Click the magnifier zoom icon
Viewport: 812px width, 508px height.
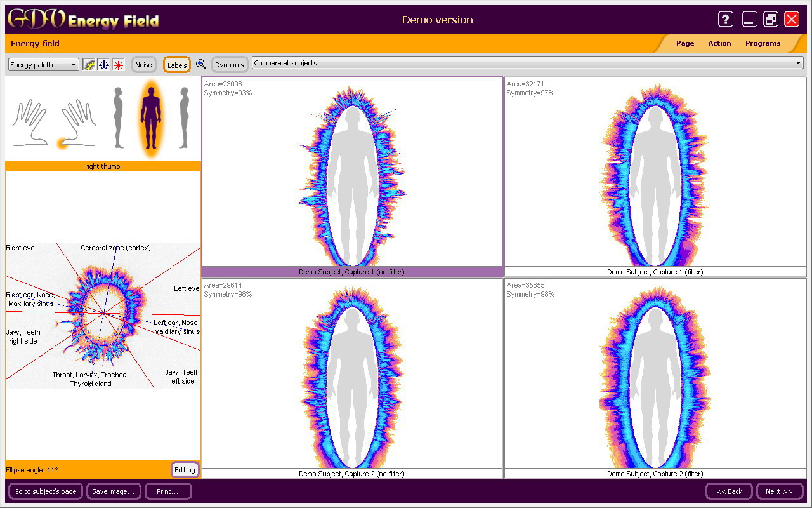pos(201,64)
